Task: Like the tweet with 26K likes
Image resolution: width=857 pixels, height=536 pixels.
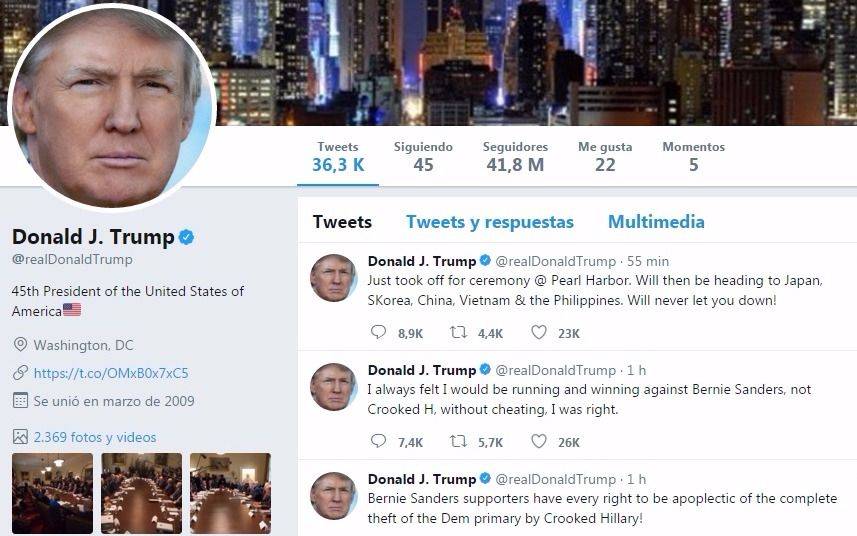Action: tap(539, 440)
